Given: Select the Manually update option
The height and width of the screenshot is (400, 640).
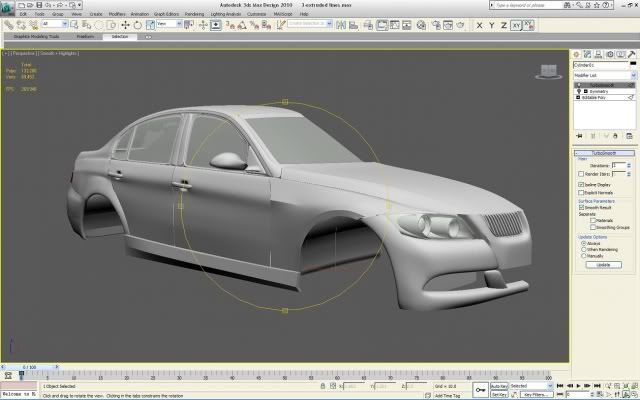Looking at the screenshot, I should click(x=584, y=256).
